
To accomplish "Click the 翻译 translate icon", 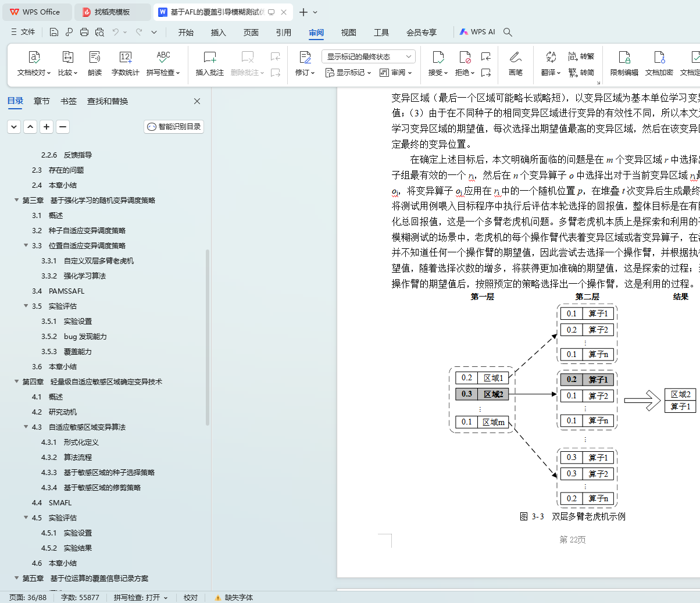I will (x=551, y=57).
